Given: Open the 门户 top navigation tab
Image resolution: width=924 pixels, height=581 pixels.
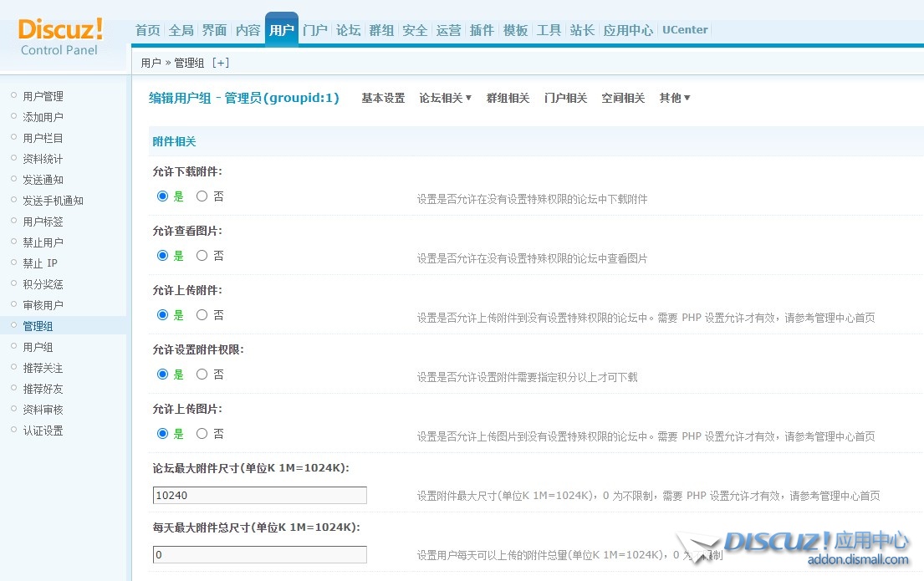Looking at the screenshot, I should click(315, 30).
